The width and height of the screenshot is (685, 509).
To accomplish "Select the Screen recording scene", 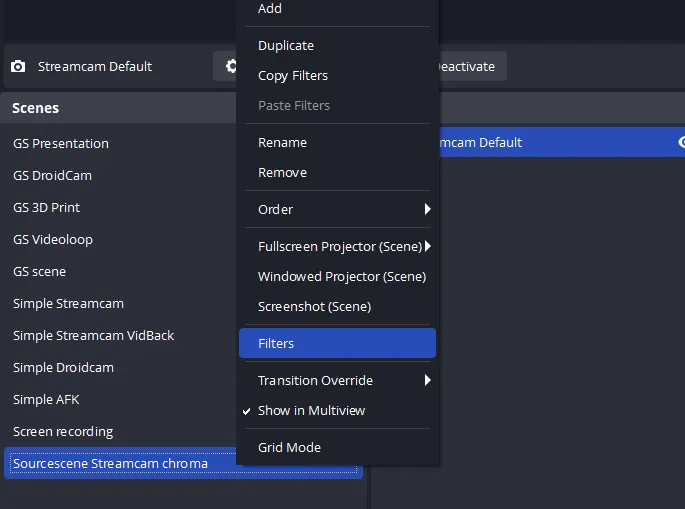I will click(x=63, y=432).
